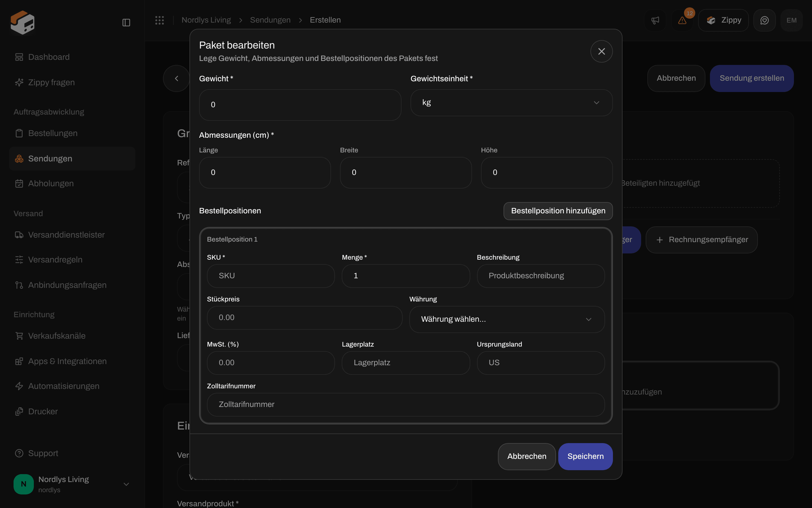Screen dimensions: 812x508
Task: Click Abbrechen in the dialog footer
Action: point(526,456)
